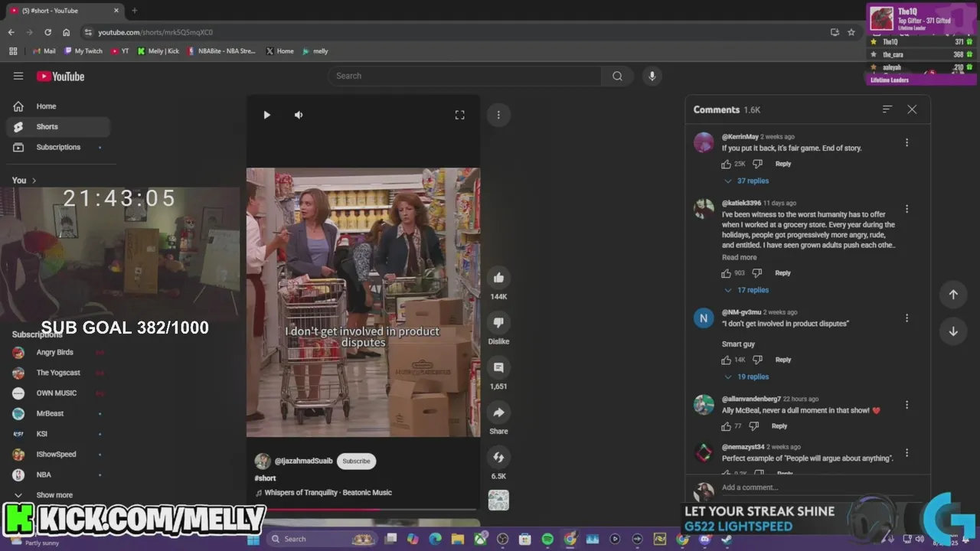Viewport: 980px width, 551px height.
Task: Reply to @NM-gv3mu's comment
Action: tap(783, 360)
